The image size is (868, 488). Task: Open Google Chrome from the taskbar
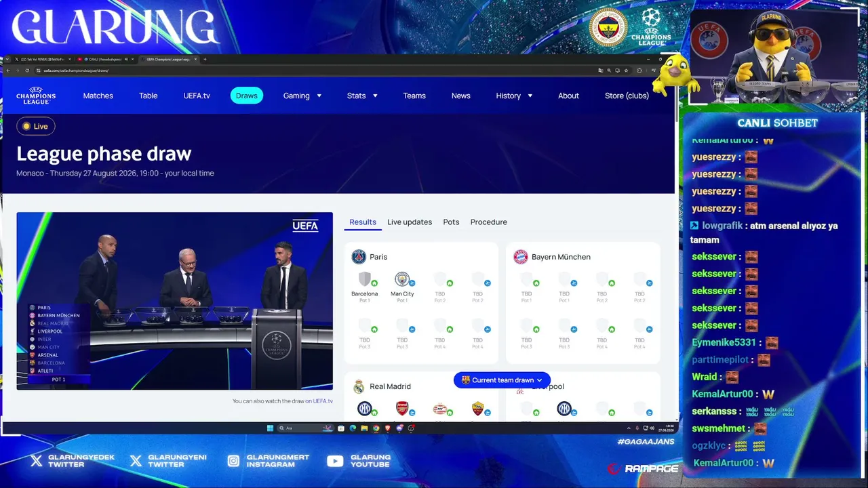[376, 428]
